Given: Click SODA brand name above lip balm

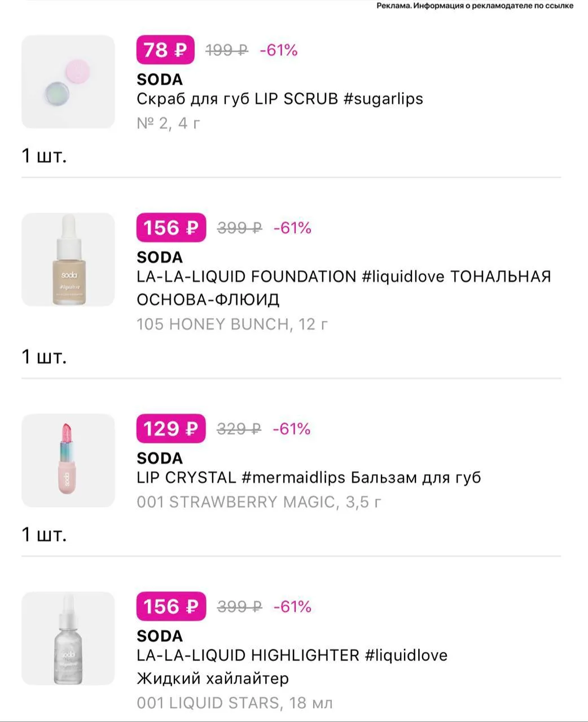Looking at the screenshot, I should 160,458.
